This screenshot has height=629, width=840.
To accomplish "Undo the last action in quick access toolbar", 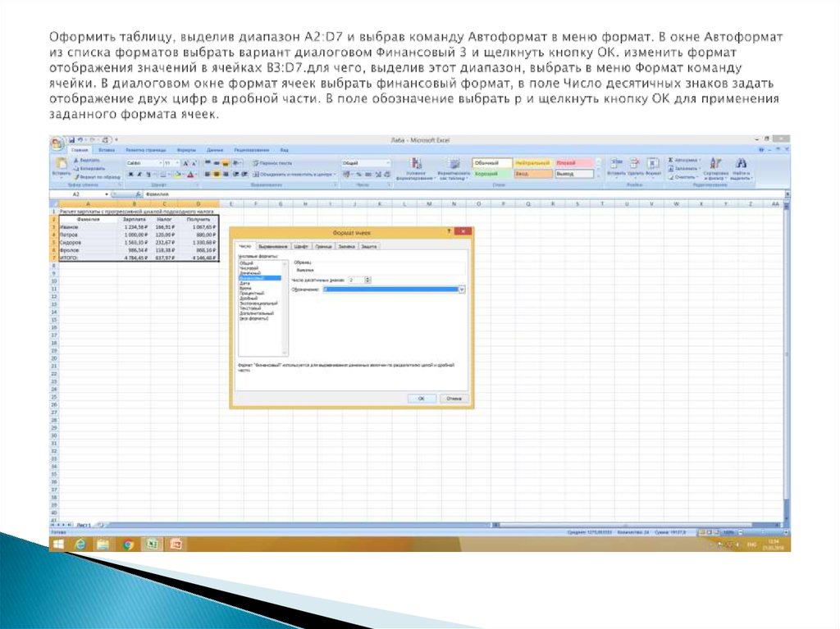I will [80, 140].
